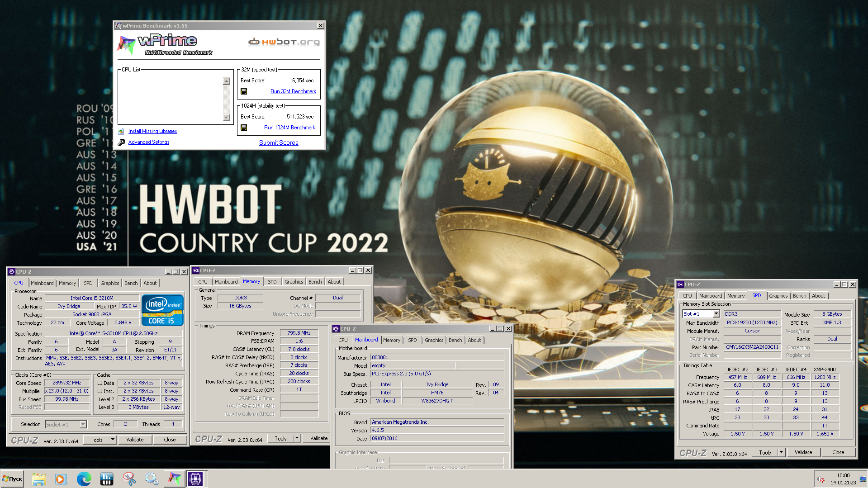The image size is (868, 488).
Task: Click the title bar icon of the CPU-Z Memory window
Action: pos(196,270)
